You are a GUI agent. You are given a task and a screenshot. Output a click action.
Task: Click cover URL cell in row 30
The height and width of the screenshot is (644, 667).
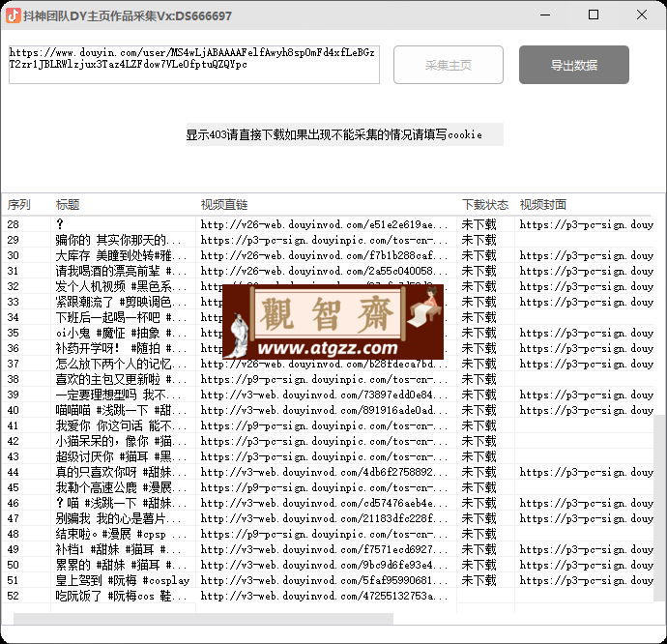click(x=586, y=255)
